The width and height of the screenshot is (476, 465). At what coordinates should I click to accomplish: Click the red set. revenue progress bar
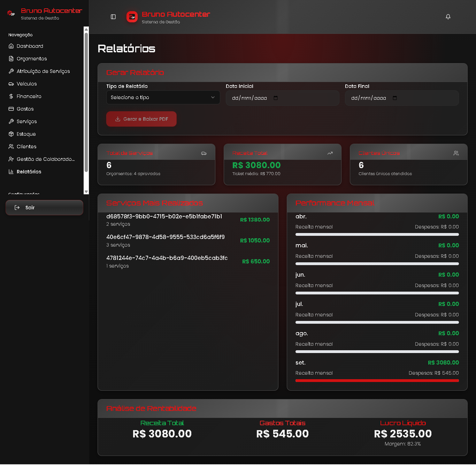pyautogui.click(x=377, y=381)
